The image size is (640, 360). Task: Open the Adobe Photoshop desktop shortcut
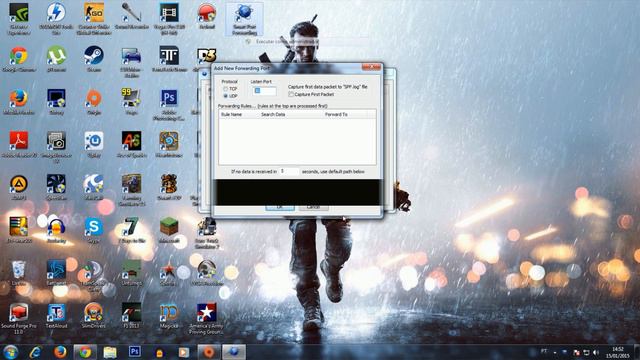[169, 105]
